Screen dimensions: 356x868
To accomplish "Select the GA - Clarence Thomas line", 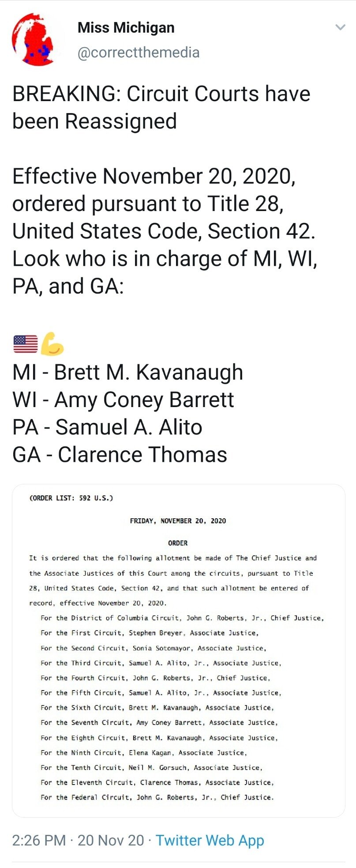I will tap(120, 455).
